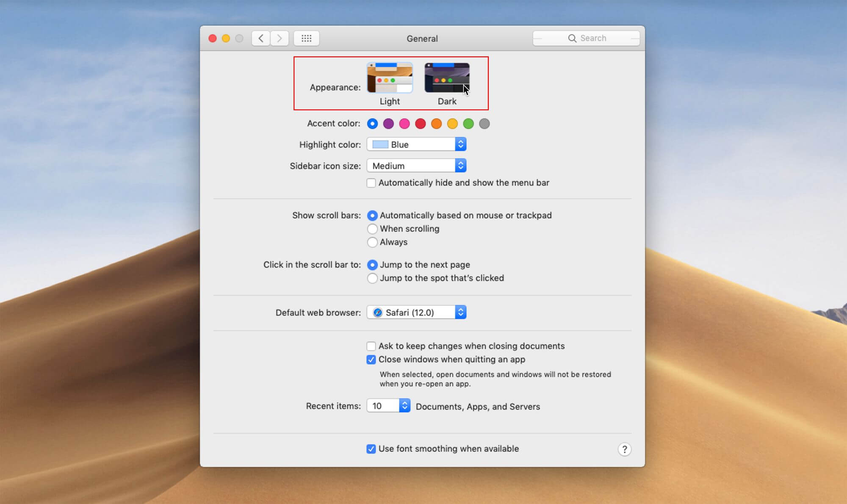847x504 pixels.
Task: Select Jump to the spot that's clicked
Action: coord(373,278)
